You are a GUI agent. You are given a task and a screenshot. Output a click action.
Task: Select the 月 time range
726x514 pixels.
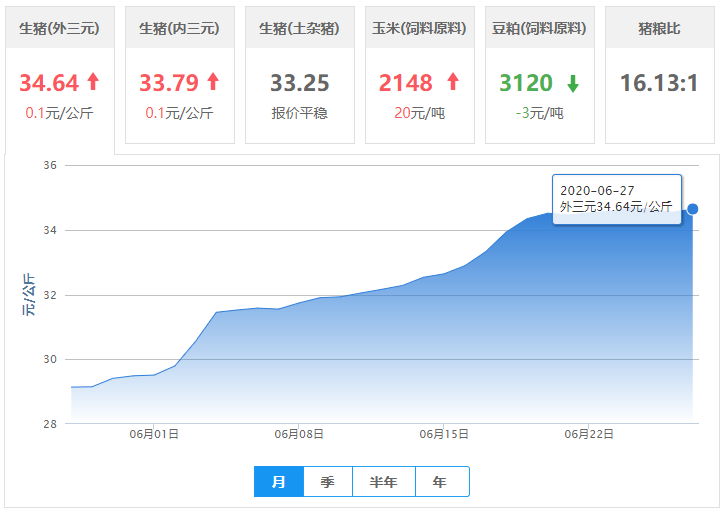[279, 482]
